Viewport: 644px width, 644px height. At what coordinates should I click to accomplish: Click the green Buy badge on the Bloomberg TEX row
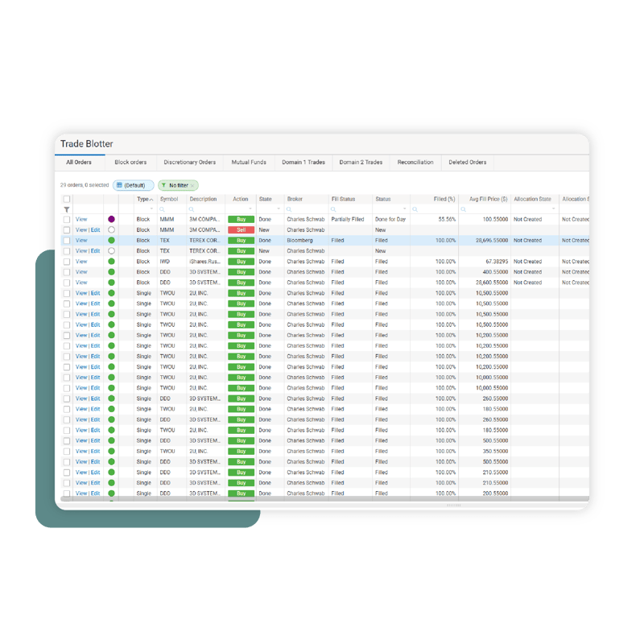point(241,240)
